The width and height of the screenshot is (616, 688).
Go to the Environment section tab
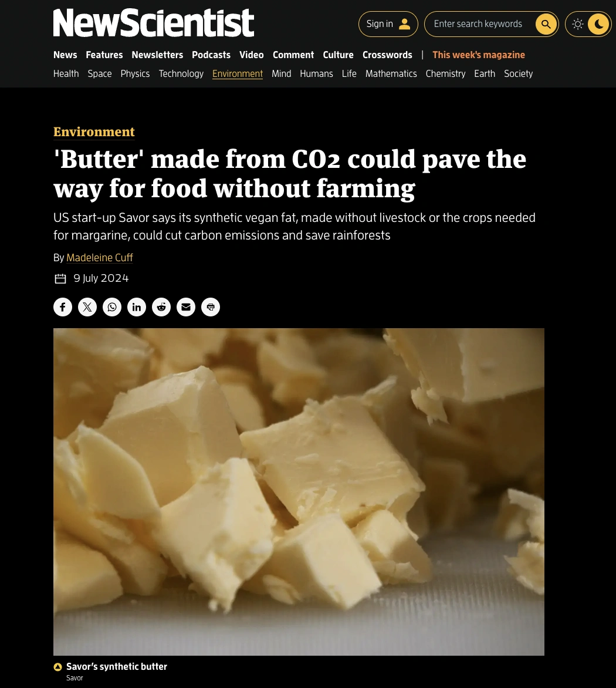pos(238,74)
